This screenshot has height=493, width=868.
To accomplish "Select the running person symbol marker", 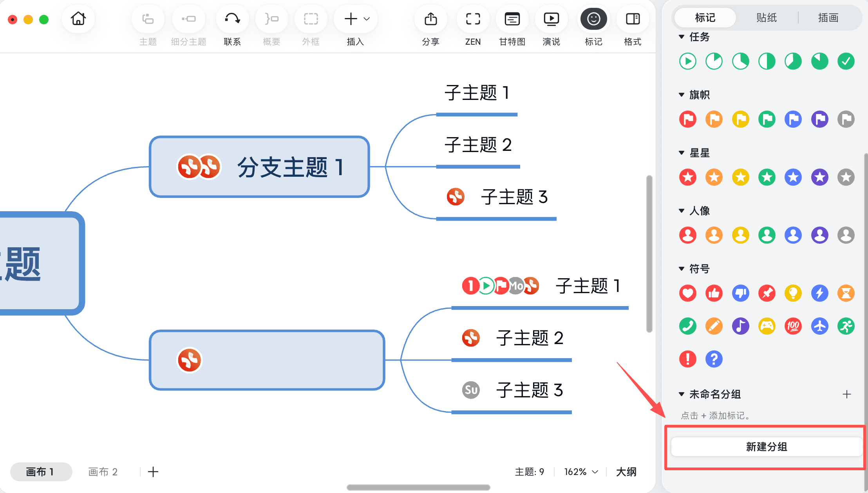I will click(x=846, y=326).
